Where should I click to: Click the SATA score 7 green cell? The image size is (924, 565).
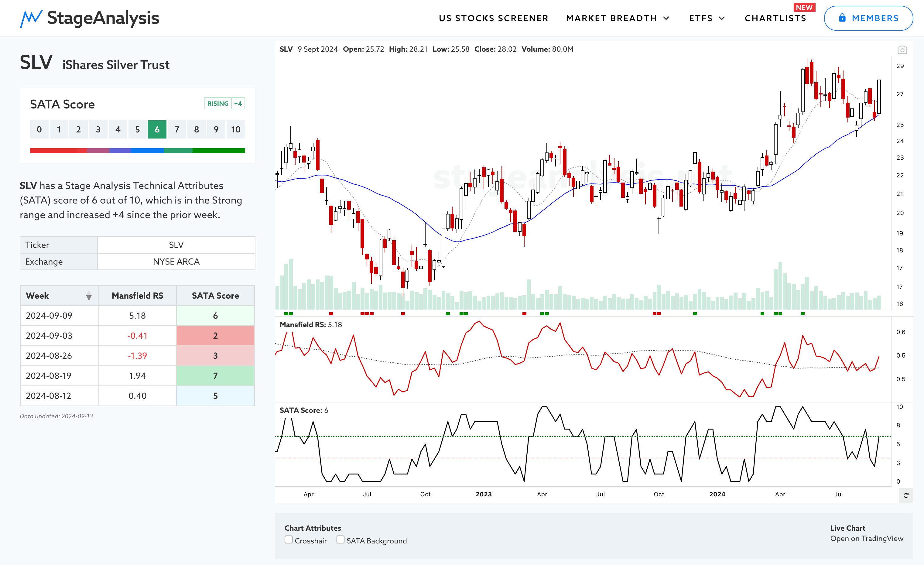(x=215, y=376)
